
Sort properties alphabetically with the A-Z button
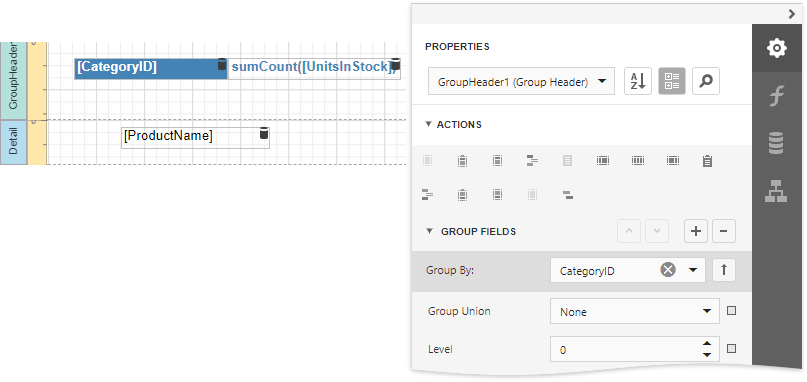point(638,81)
